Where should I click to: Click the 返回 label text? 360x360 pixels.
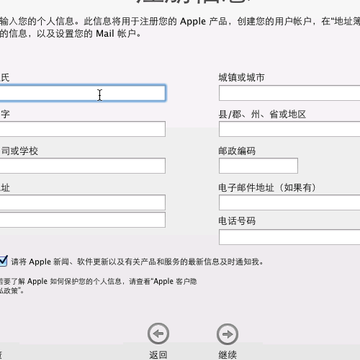coord(158,355)
